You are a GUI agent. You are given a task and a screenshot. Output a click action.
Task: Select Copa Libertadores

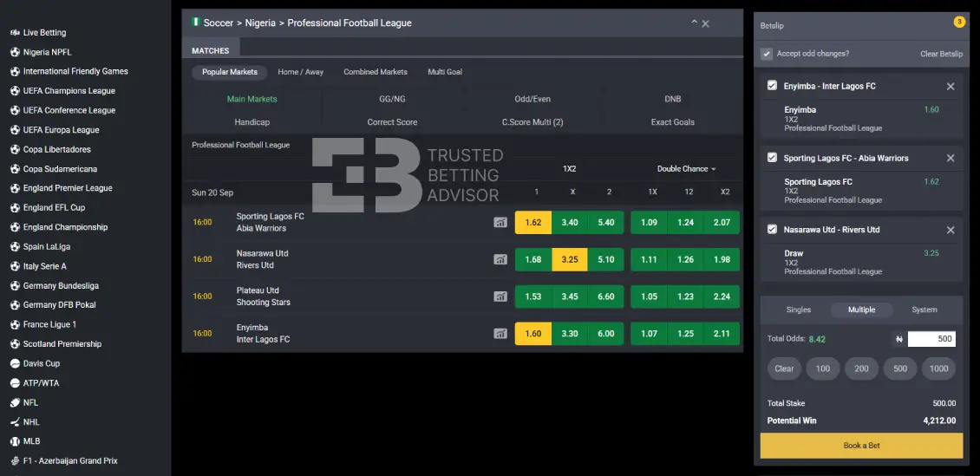(50, 149)
